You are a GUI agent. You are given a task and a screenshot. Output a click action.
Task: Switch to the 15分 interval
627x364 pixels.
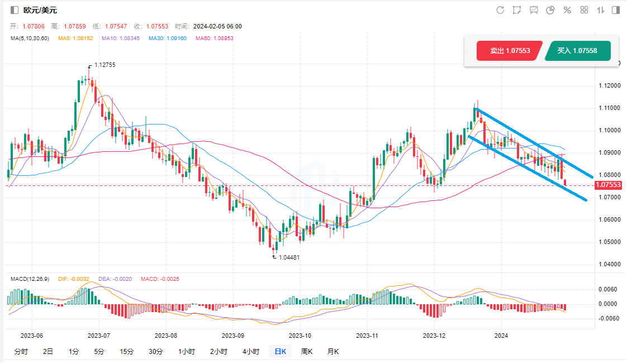(126, 351)
